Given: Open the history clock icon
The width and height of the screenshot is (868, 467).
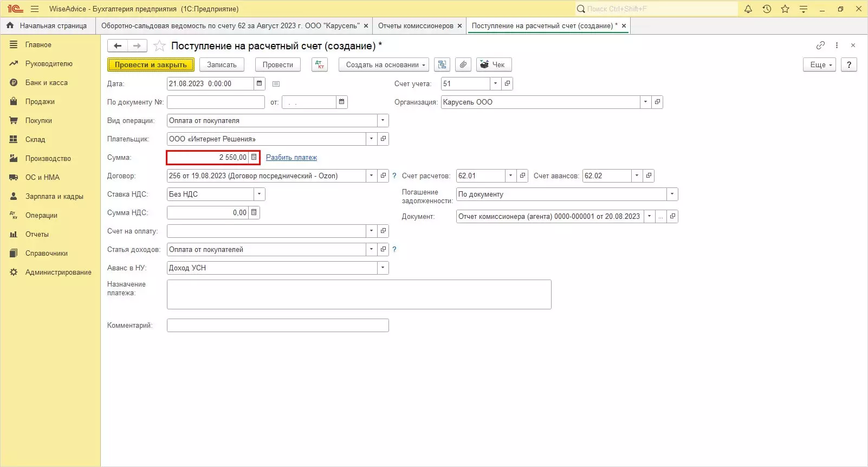Looking at the screenshot, I should (x=767, y=9).
